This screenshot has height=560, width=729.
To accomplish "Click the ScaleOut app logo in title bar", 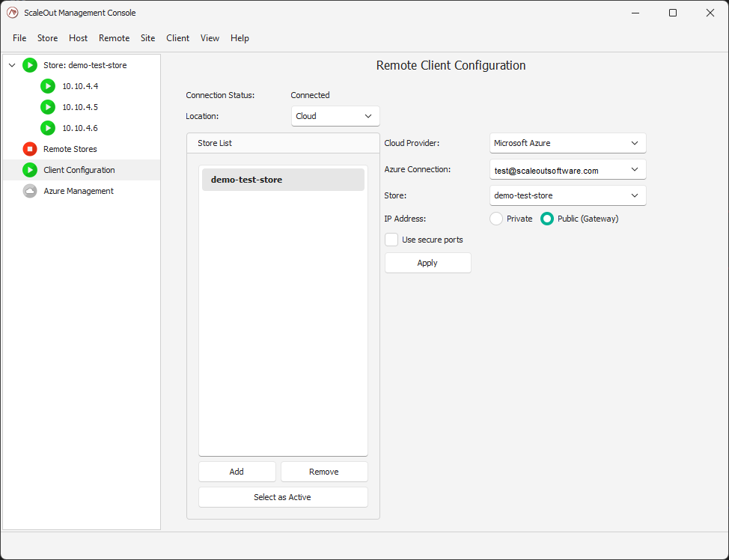I will tap(13, 13).
